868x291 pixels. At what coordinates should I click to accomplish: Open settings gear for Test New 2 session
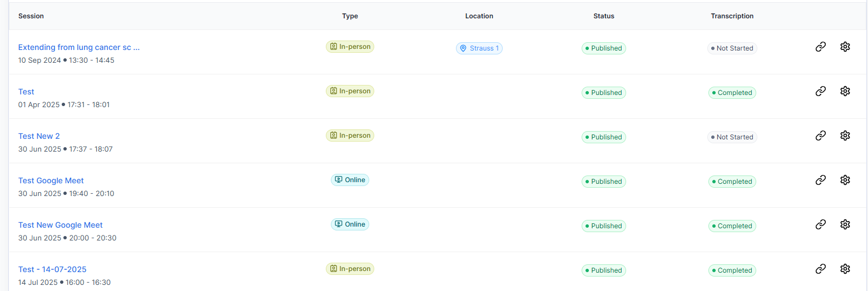845,136
